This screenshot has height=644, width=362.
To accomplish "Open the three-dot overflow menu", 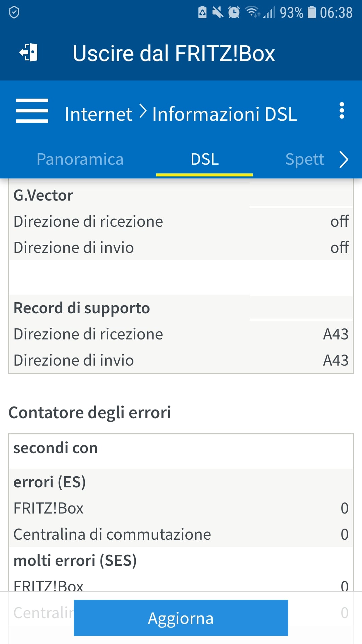I will (342, 111).
